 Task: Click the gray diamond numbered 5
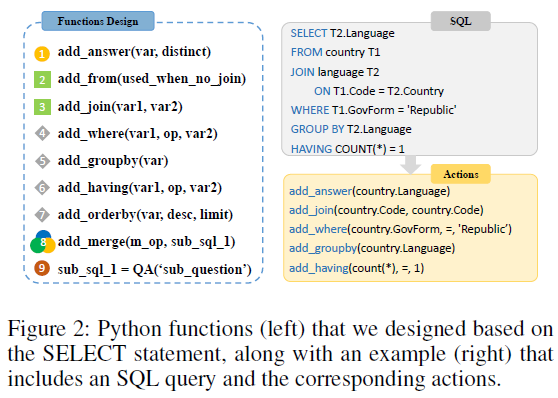[42, 161]
